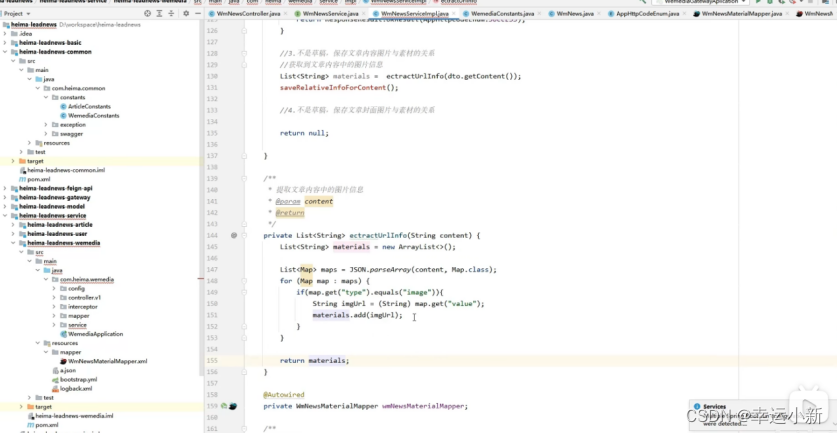Switch to WemediaConstants.java tab
The height and width of the screenshot is (434, 838).
502,13
